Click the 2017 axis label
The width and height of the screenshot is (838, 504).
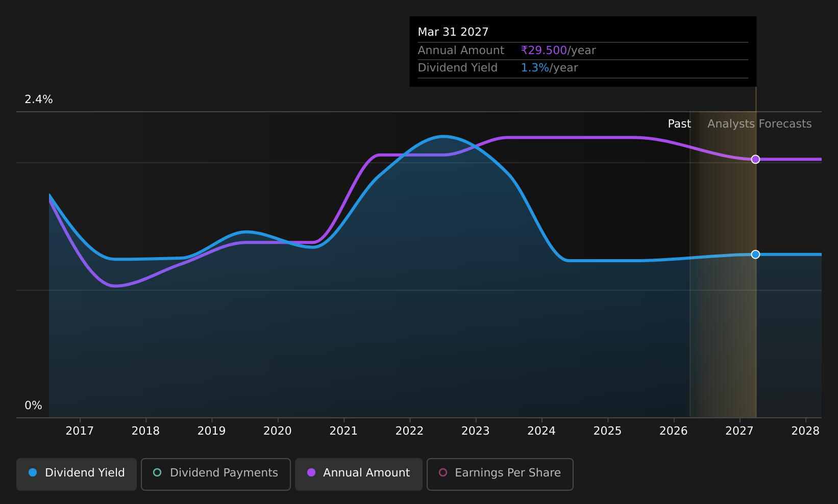[x=80, y=431]
